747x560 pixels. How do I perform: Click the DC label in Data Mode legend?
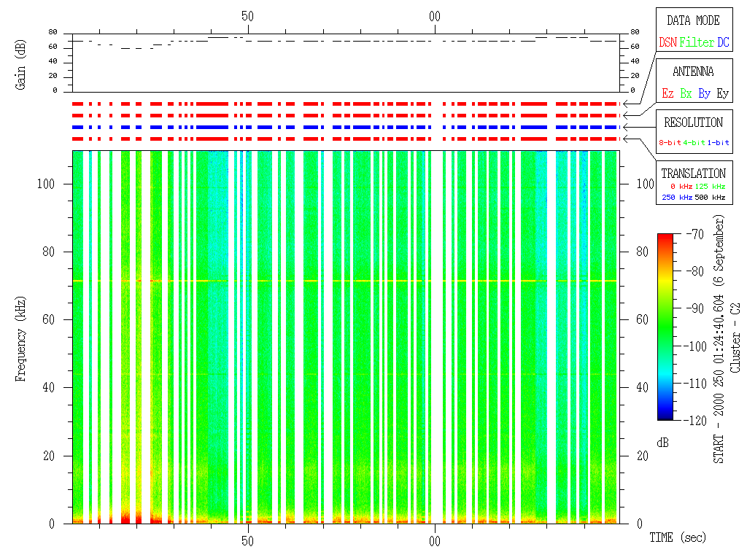723,43
